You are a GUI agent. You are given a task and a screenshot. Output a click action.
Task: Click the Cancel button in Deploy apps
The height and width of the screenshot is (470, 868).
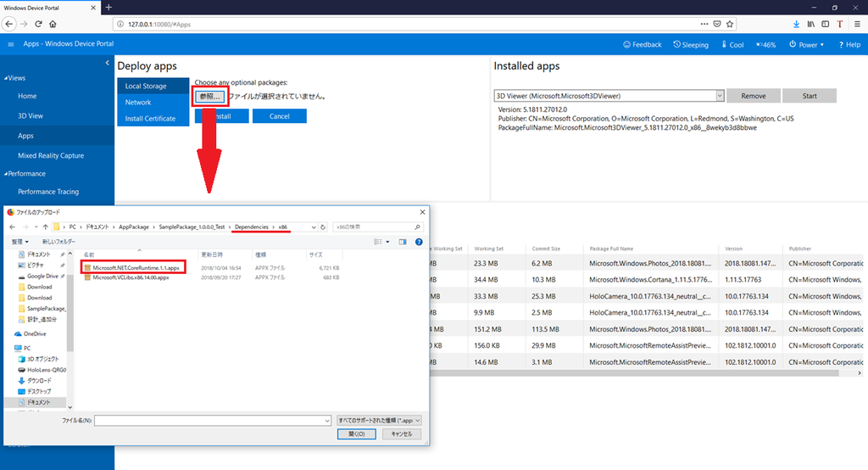point(280,116)
